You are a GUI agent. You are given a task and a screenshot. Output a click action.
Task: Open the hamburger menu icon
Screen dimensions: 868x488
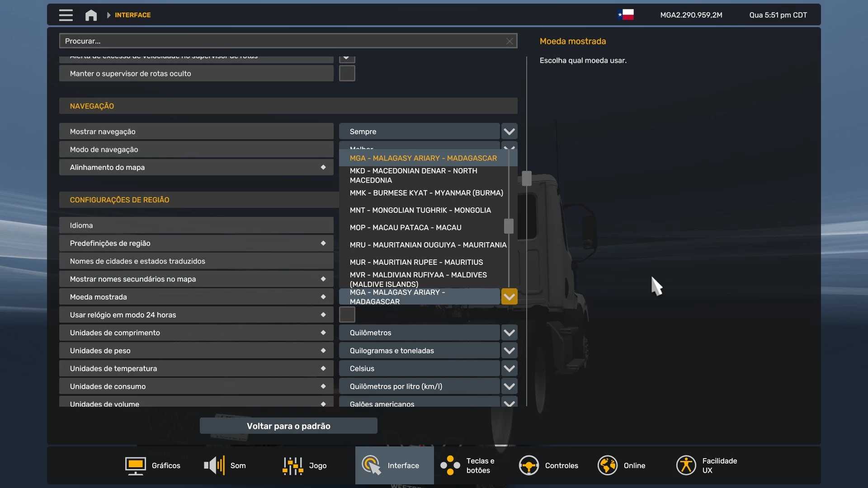66,15
